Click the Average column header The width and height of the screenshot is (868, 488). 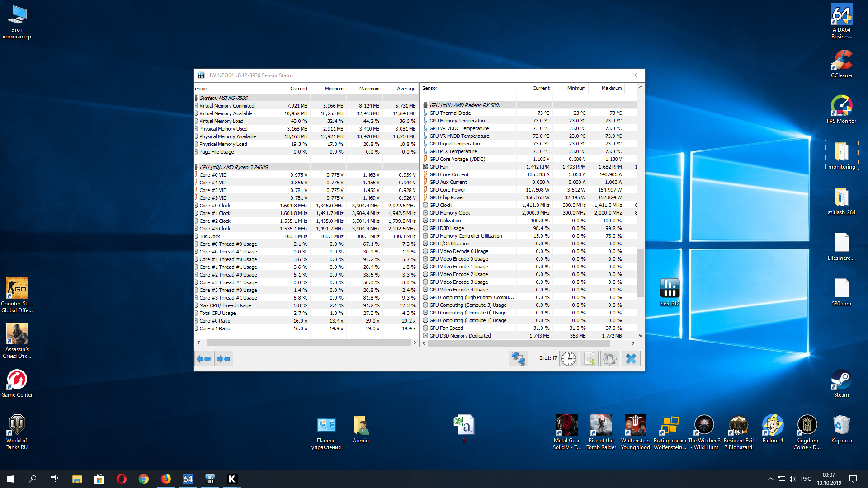click(x=406, y=89)
